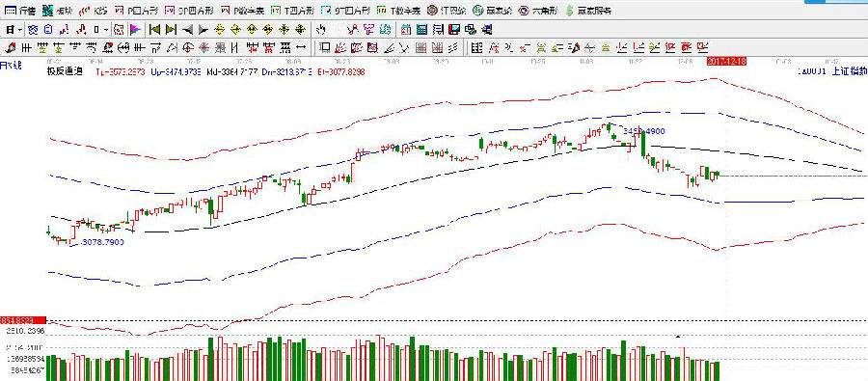Image resolution: width=868 pixels, height=381 pixels.
Task: Click the 极反通道 indicator label
Action: click(65, 70)
